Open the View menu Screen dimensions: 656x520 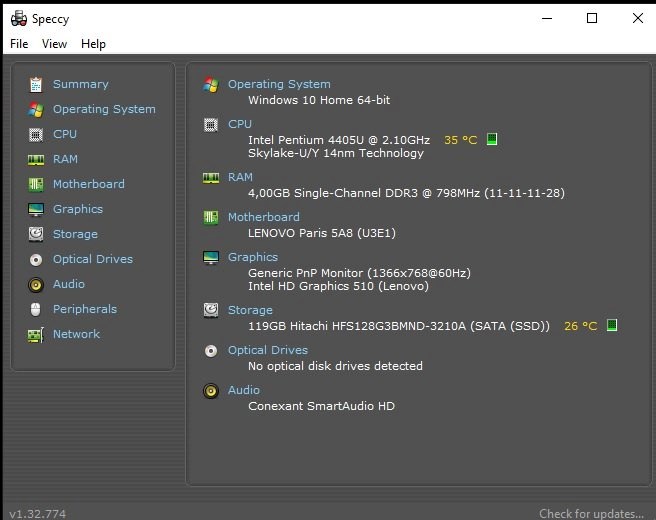click(54, 44)
